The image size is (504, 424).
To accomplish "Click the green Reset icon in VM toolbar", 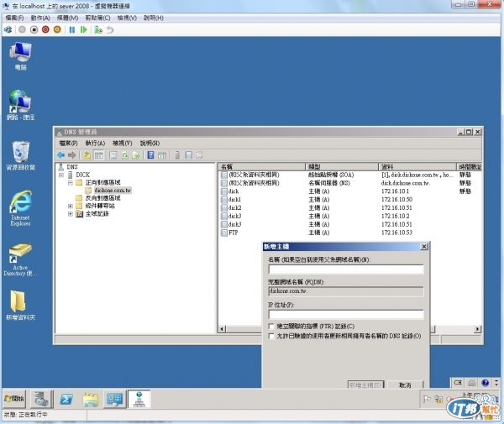I will (83, 30).
